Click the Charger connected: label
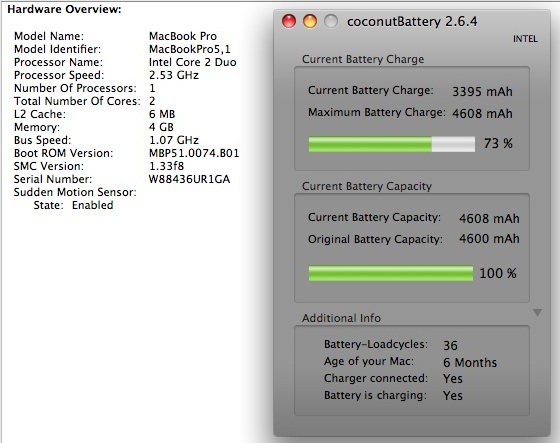Image resolution: width=560 pixels, height=443 pixels. pos(376,378)
